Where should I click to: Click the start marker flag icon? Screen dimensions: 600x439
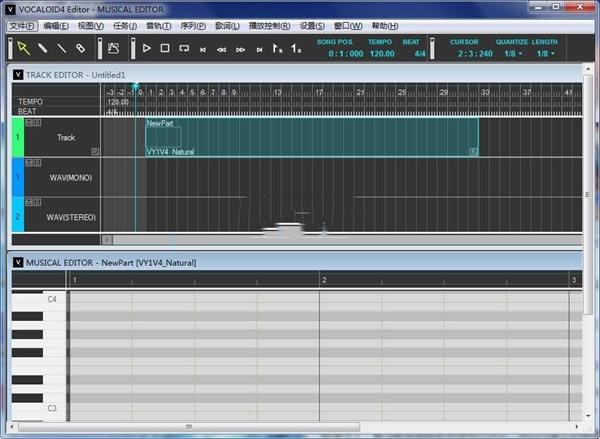[x=277, y=48]
